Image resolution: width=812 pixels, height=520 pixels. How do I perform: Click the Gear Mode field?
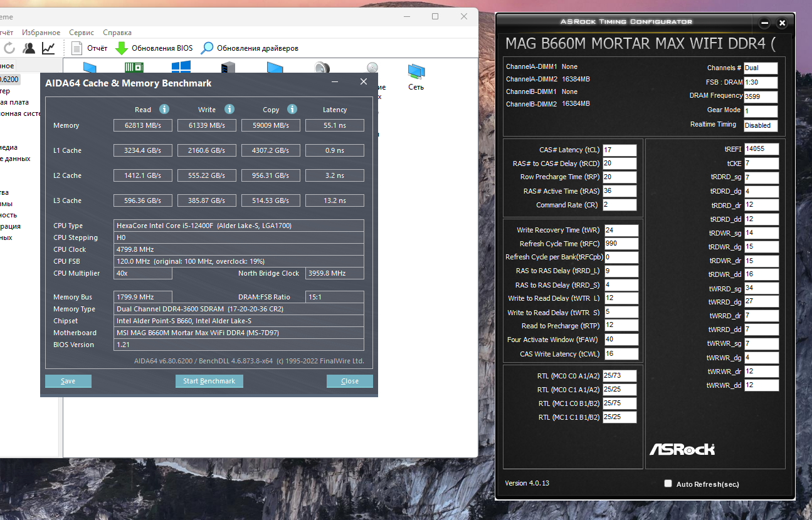[x=761, y=112]
